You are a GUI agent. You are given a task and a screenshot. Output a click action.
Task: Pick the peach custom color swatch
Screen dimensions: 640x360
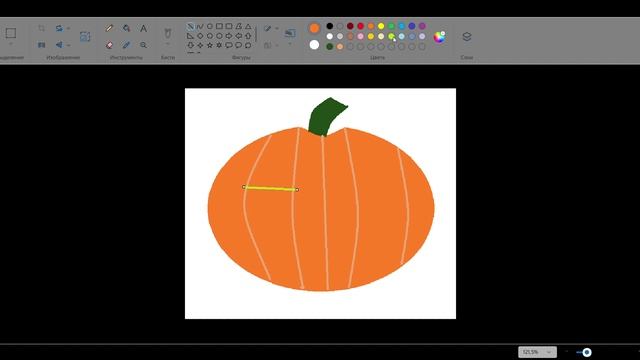click(x=340, y=47)
